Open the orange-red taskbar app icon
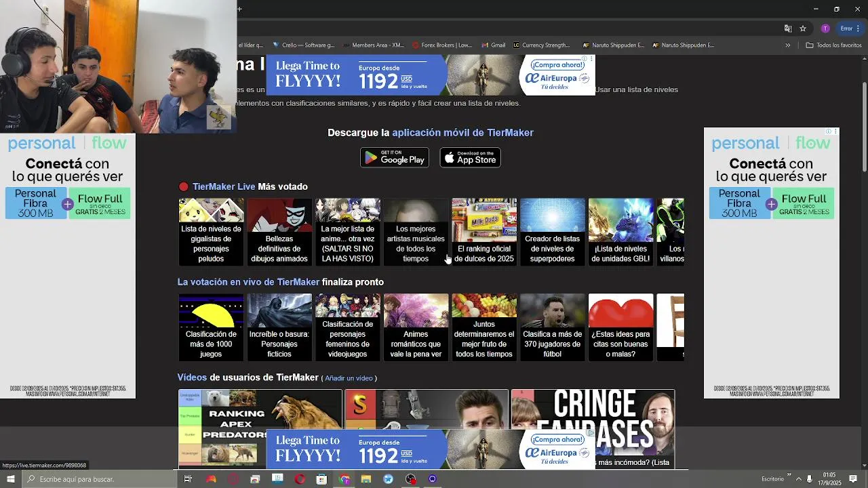 (x=211, y=479)
